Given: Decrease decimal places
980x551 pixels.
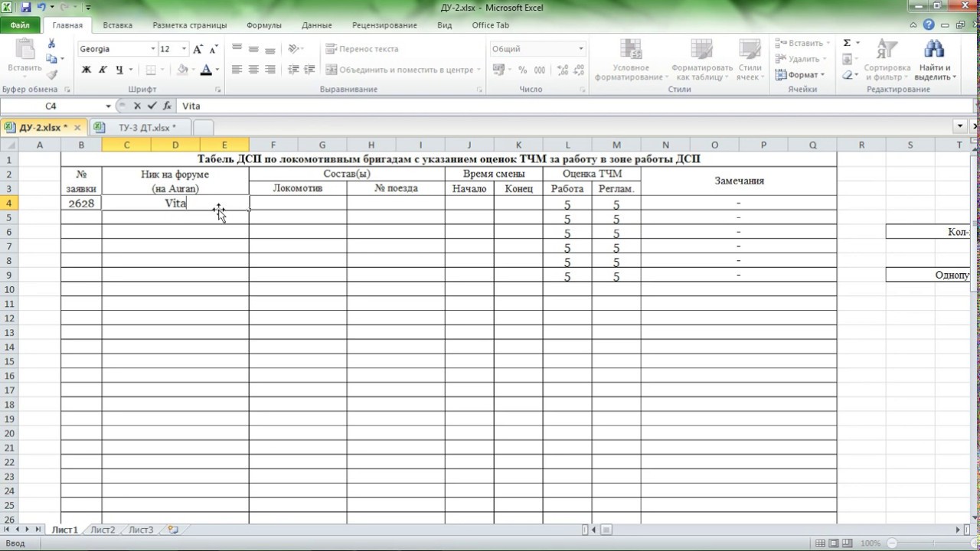Looking at the screenshot, I should [580, 70].
